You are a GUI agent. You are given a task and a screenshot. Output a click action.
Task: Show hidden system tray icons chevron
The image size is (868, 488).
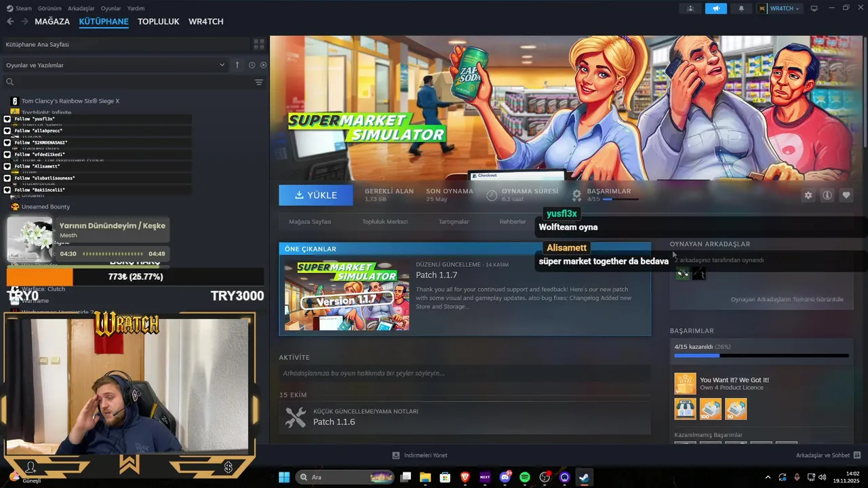click(x=768, y=477)
